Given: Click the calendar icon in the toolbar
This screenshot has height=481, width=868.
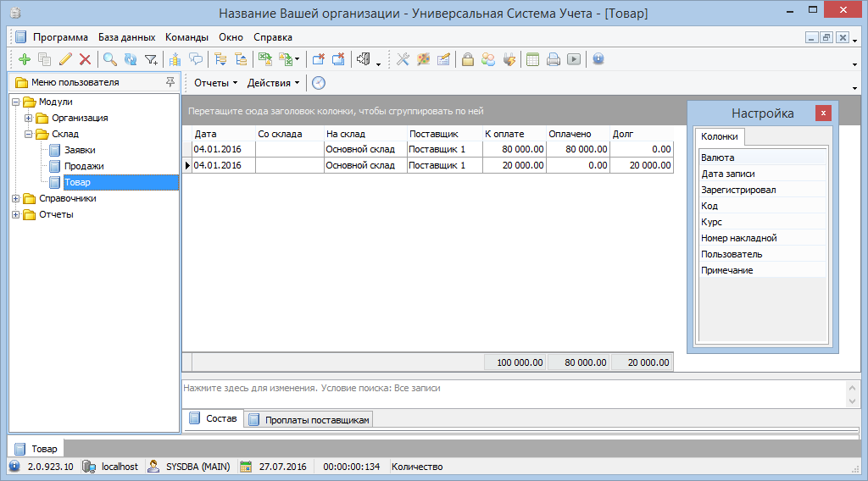Looking at the screenshot, I should click(x=532, y=59).
